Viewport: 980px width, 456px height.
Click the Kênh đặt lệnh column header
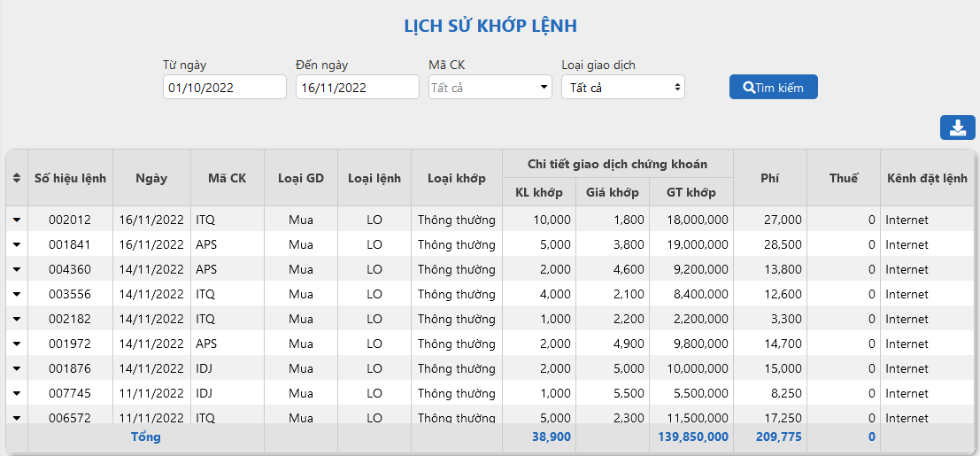click(927, 178)
